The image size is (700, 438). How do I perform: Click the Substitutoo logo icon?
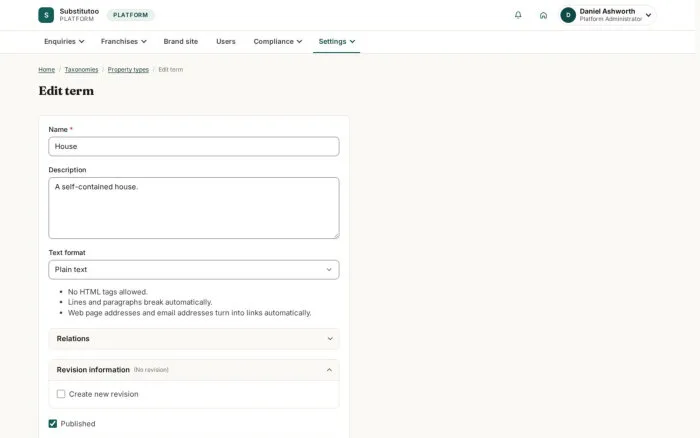[x=46, y=15]
